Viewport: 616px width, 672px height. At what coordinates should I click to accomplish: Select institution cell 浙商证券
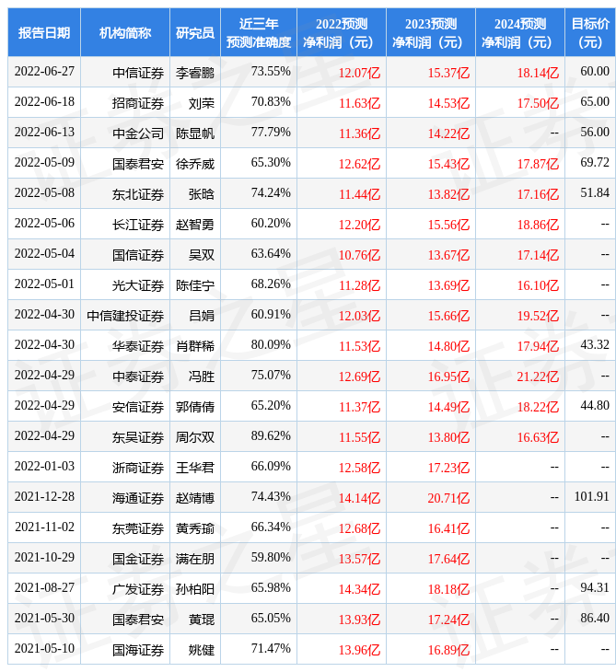138,468
